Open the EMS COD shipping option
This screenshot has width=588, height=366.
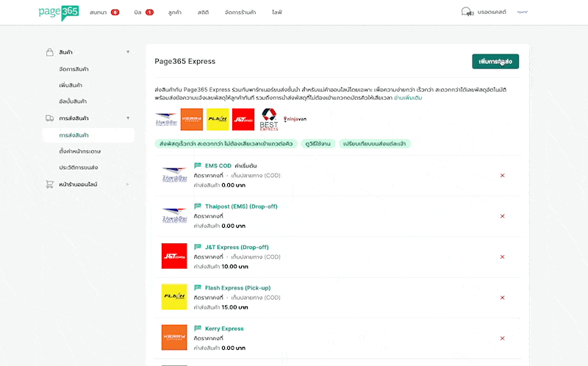click(218, 166)
